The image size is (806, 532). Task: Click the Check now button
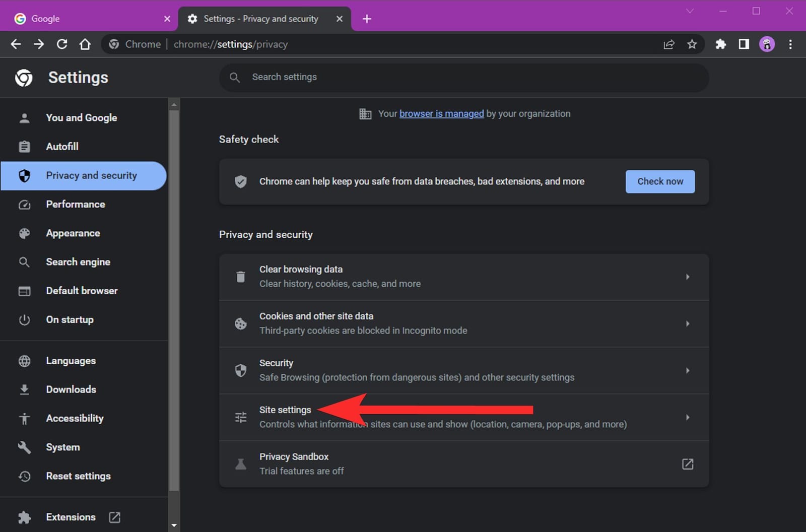[x=660, y=181]
